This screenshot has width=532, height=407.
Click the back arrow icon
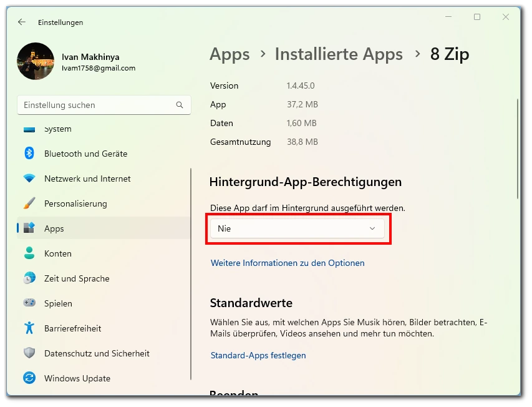(22, 22)
